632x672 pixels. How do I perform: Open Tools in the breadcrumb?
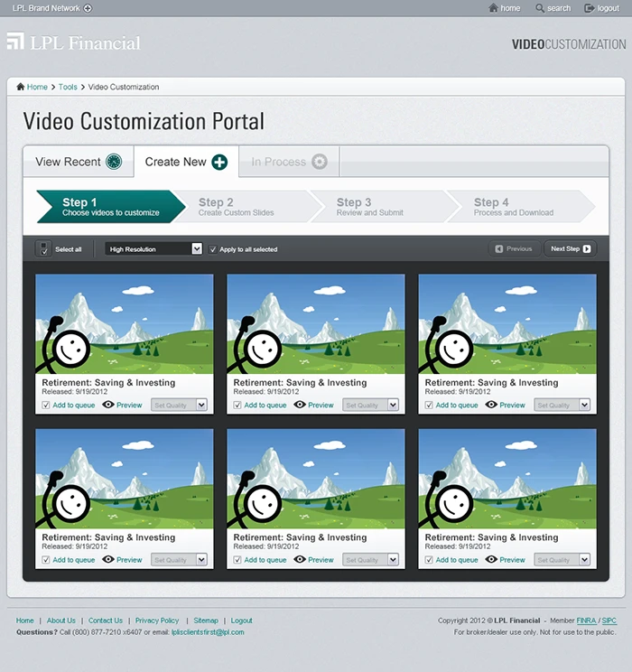68,87
